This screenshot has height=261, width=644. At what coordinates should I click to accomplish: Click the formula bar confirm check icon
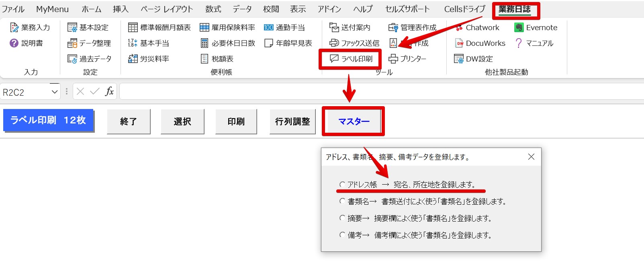[x=95, y=91]
